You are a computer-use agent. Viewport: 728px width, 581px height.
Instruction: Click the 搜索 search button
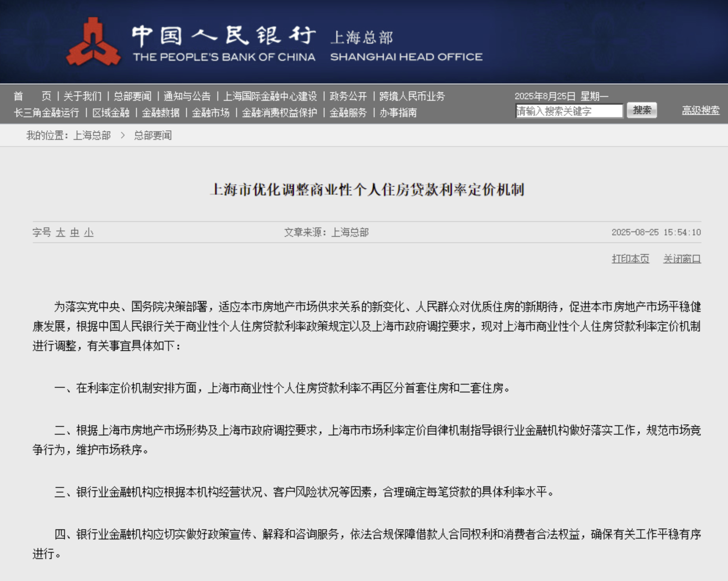642,111
